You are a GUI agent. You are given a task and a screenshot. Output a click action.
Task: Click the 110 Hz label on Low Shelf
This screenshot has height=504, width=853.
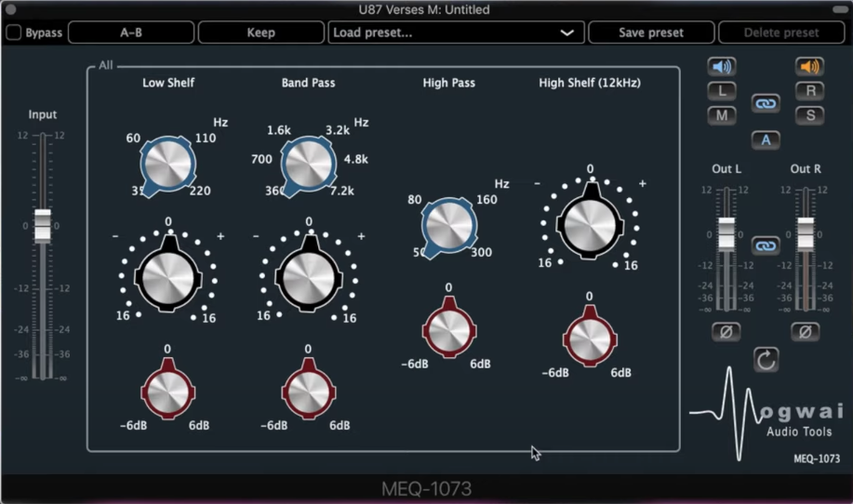pos(206,139)
